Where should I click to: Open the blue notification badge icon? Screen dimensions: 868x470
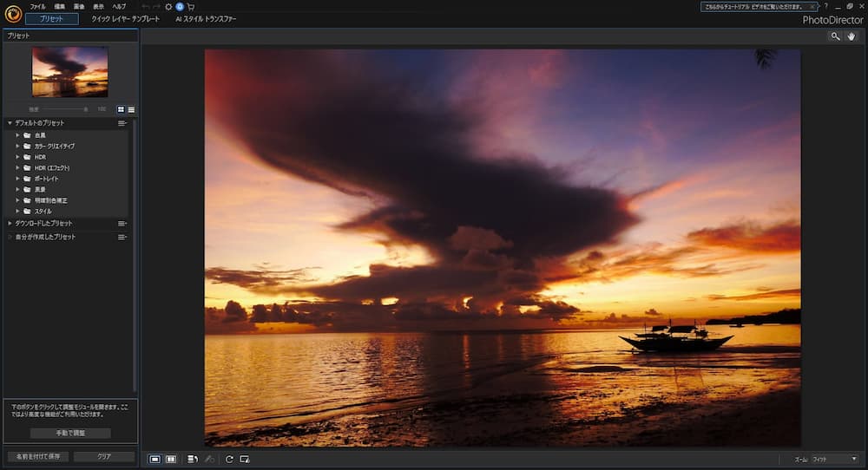click(x=180, y=7)
